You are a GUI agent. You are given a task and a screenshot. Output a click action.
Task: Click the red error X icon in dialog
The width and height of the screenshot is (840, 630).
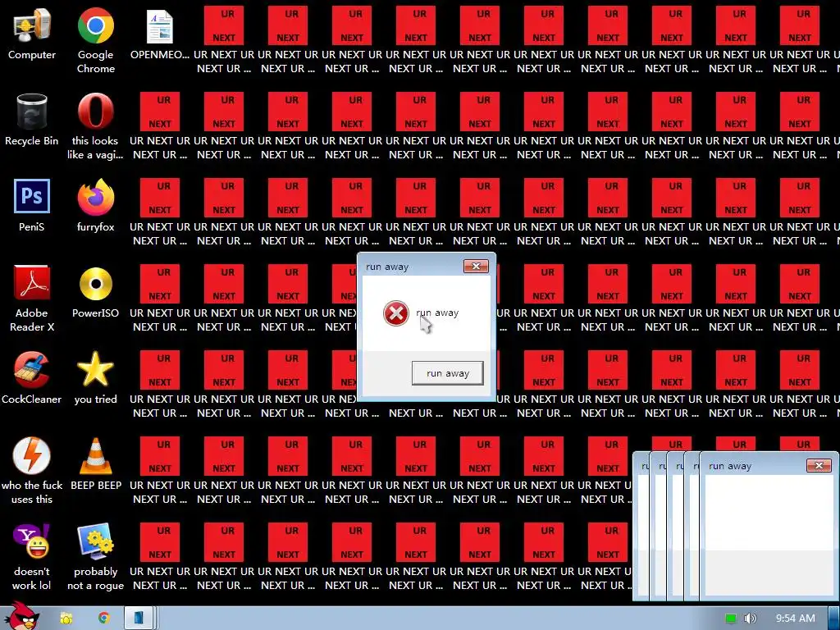pyautogui.click(x=396, y=313)
